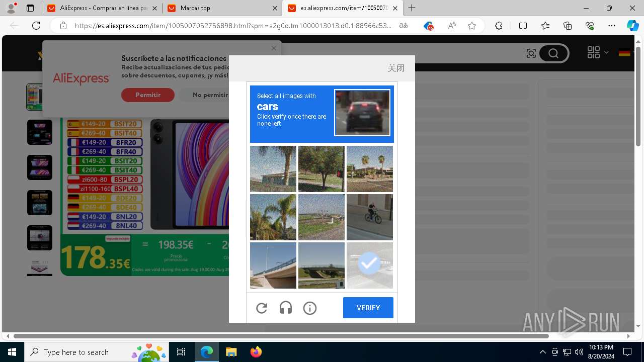
Task: Open the Favorites list
Action: click(x=545, y=26)
